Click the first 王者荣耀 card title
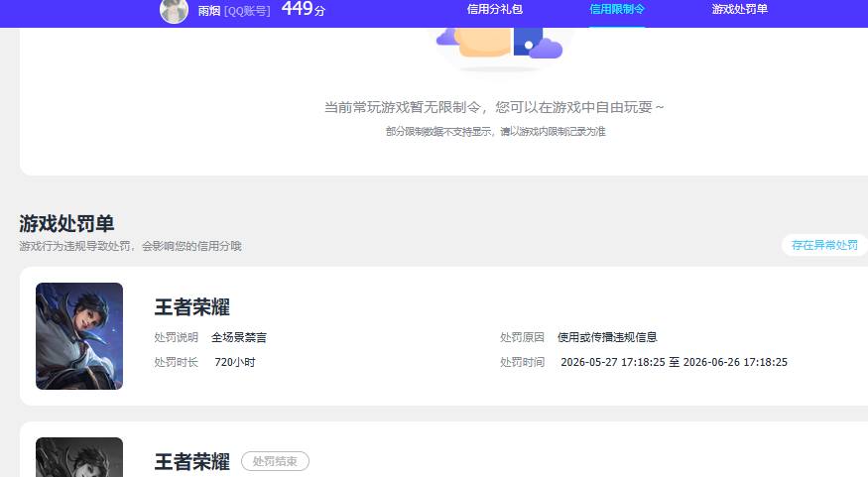 (x=192, y=307)
